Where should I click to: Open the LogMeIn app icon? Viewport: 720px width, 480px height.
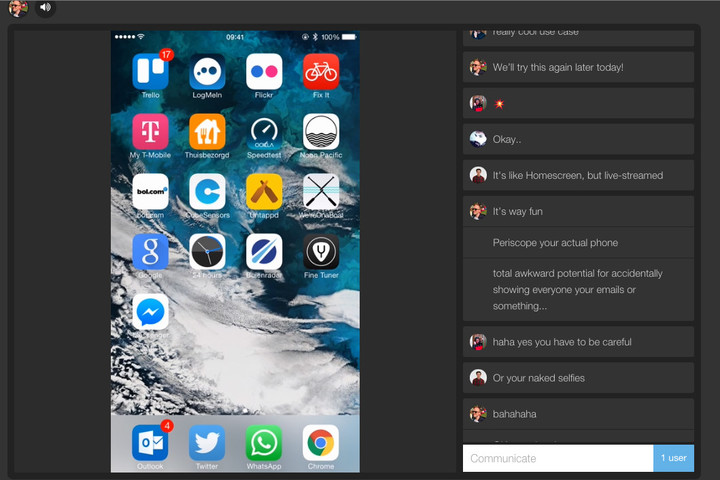pos(207,72)
